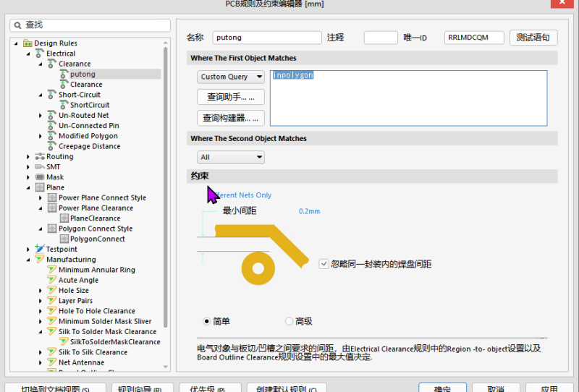The height and width of the screenshot is (392, 579).
Task: Toggle 忽略同一封装内的焊盘间距 checkbox
Action: coord(324,264)
